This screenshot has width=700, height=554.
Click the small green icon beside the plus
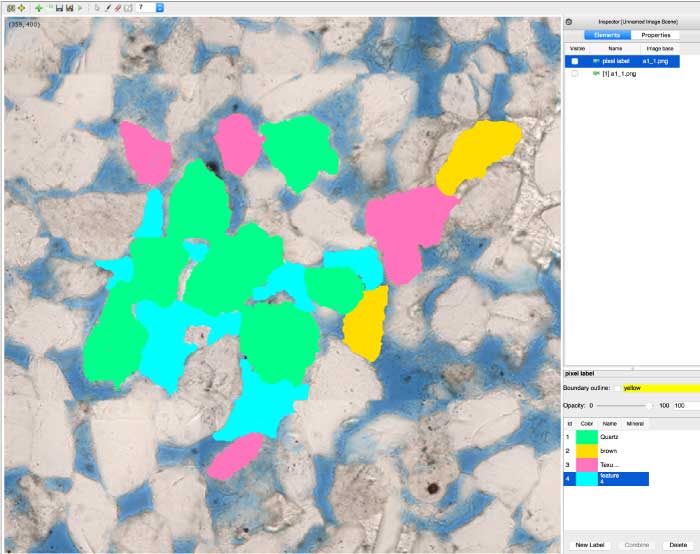tap(49, 7)
